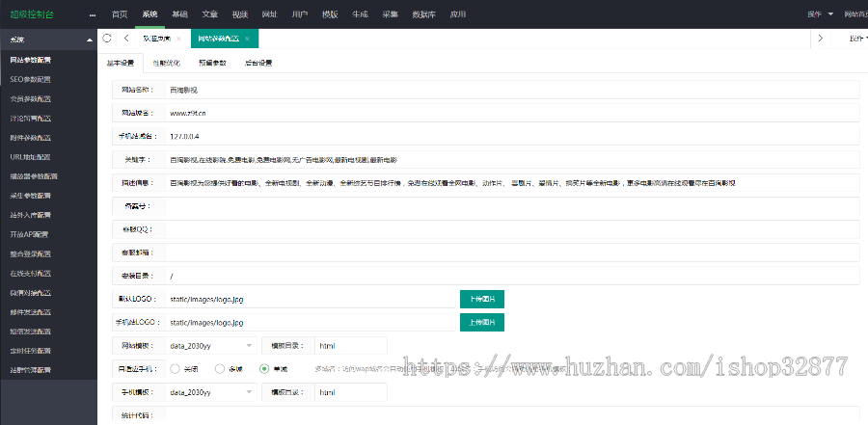Open URL地址配置 in the sidebar
The height and width of the screenshot is (425, 868).
coord(31,157)
